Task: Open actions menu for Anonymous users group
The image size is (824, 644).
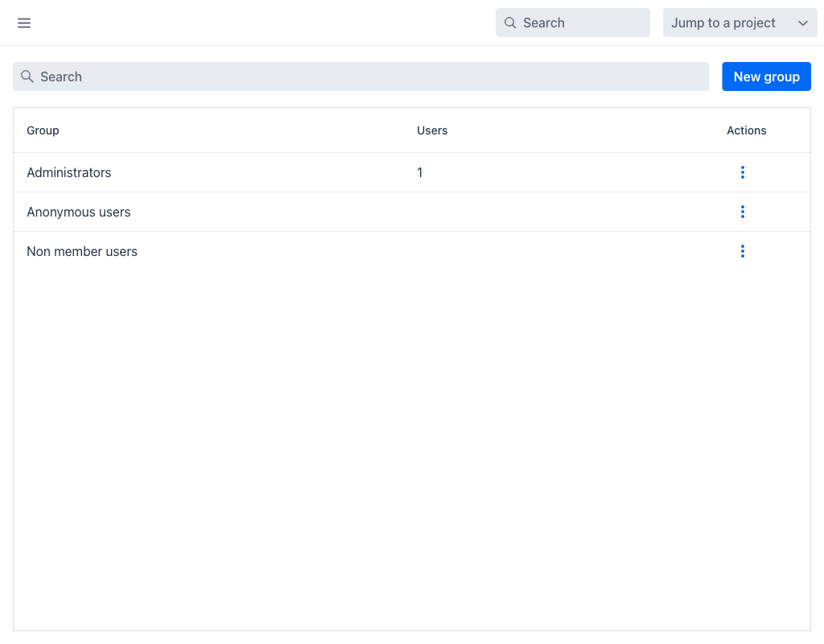Action: click(742, 212)
